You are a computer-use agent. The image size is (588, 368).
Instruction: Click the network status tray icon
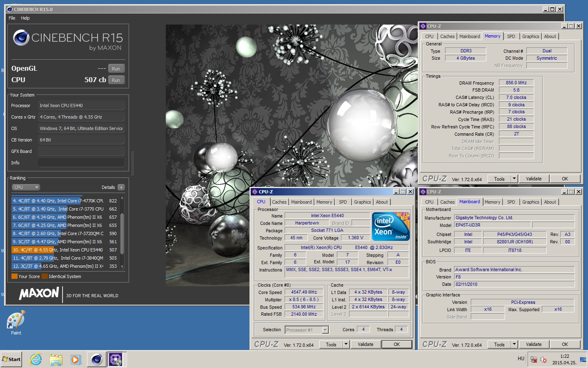coord(534,360)
